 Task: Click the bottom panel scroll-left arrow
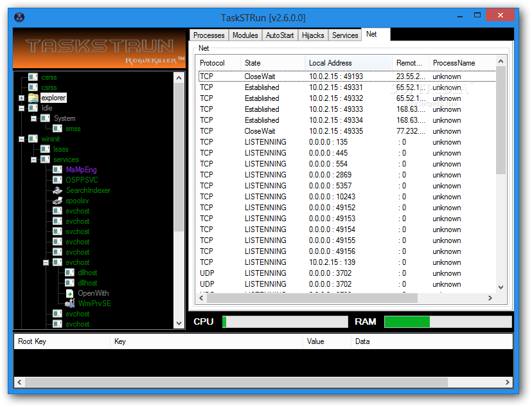pos(19,382)
